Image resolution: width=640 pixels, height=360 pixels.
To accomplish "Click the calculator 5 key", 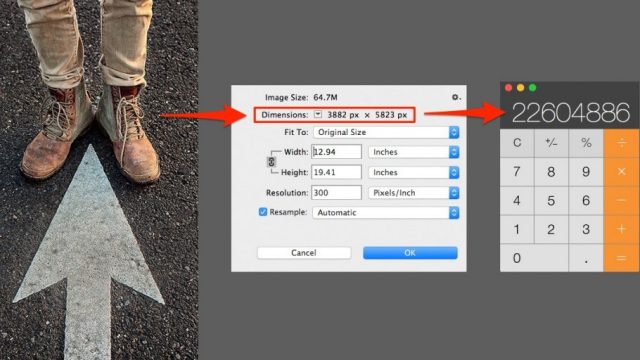I will tap(551, 200).
